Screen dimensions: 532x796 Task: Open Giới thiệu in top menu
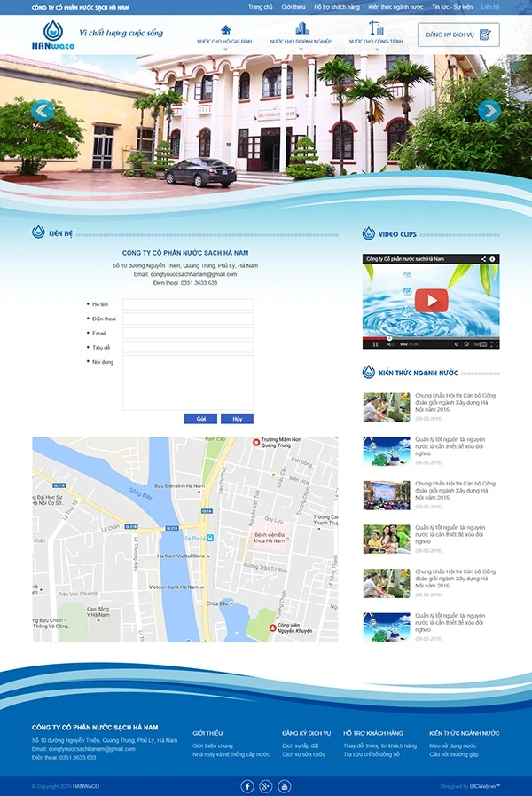tap(293, 7)
